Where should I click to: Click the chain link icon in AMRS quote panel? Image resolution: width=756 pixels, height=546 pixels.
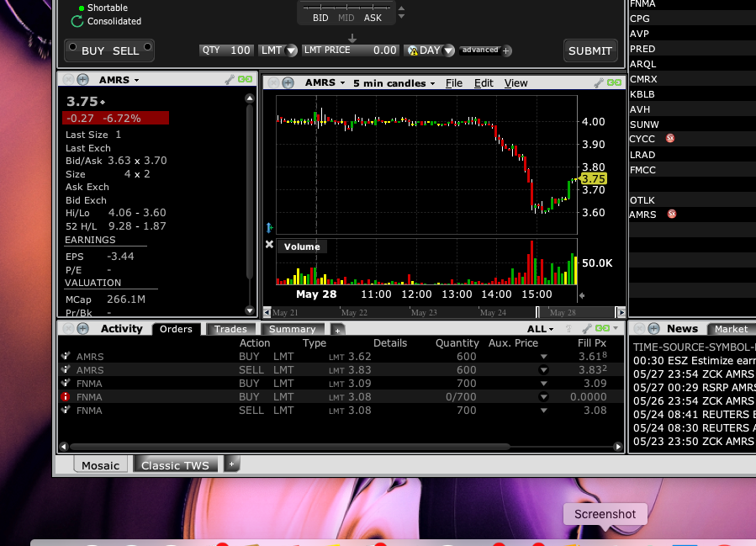point(245,80)
